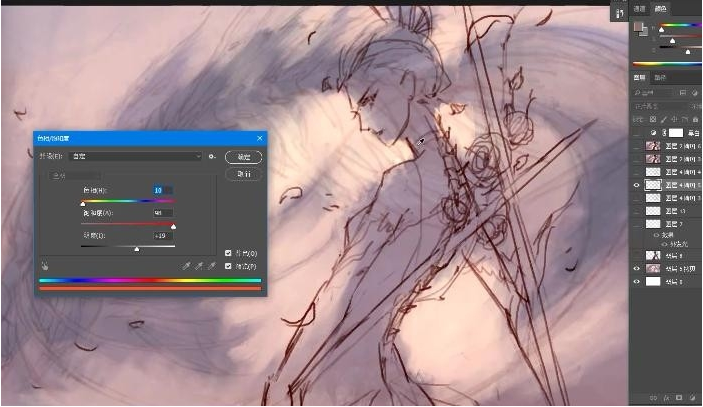Screen dimensions: 703x407
Task: Click the Hue slider handle
Action: tap(83, 204)
